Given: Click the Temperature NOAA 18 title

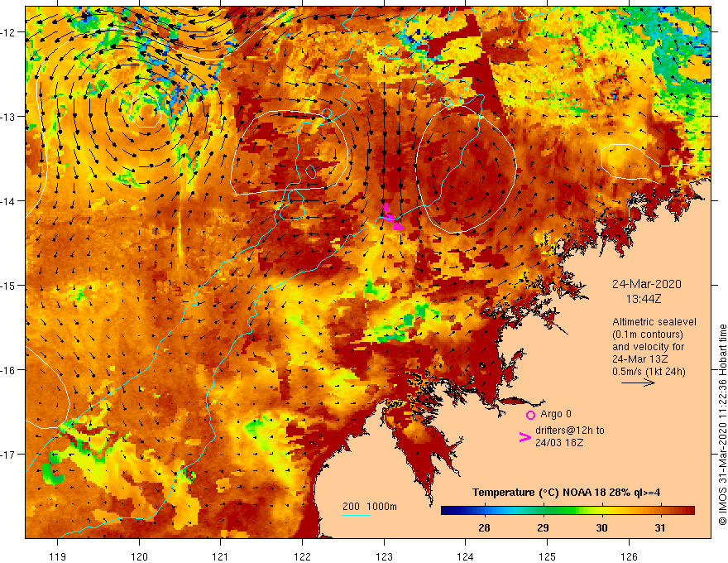Looking at the screenshot, I should pyautogui.click(x=566, y=493).
